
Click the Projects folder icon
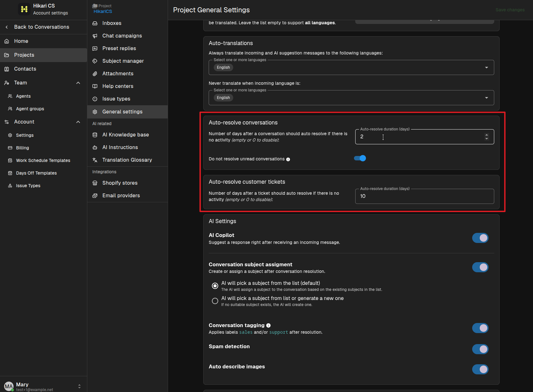[7, 55]
